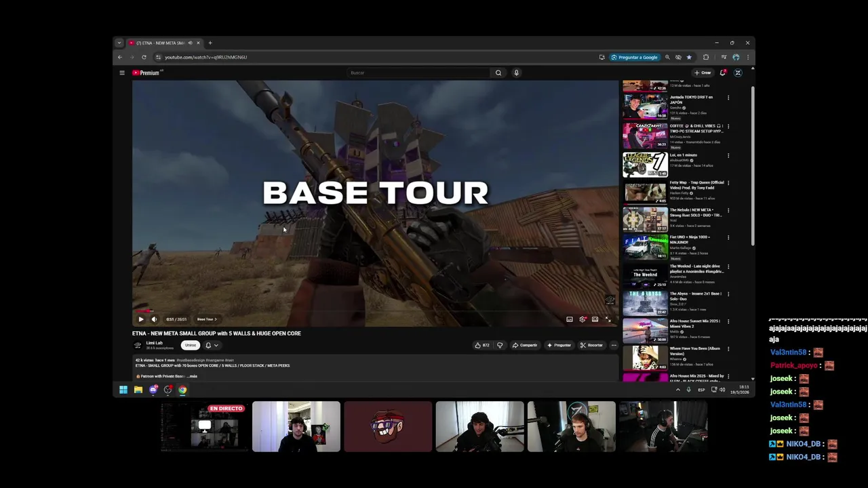Go back in browser
This screenshot has height=488, width=868.
click(120, 57)
